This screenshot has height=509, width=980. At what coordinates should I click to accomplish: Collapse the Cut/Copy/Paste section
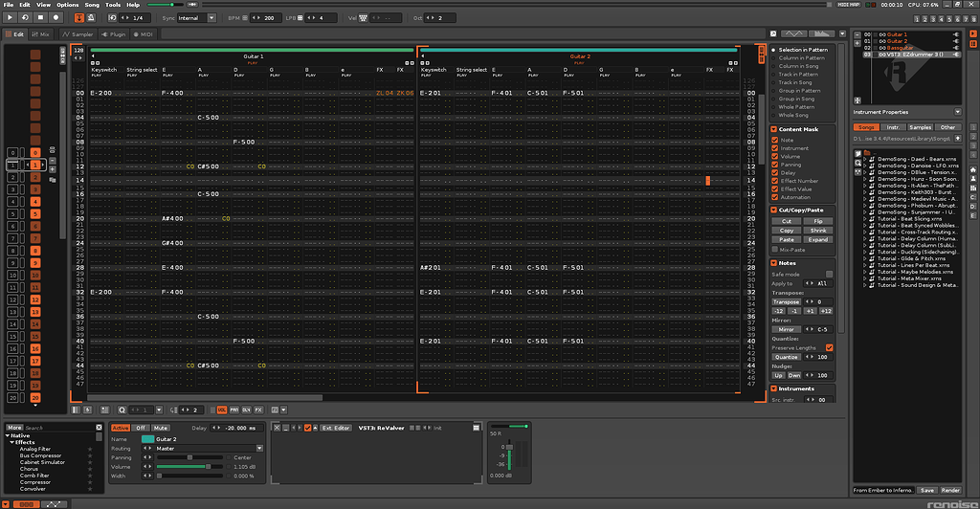click(773, 210)
